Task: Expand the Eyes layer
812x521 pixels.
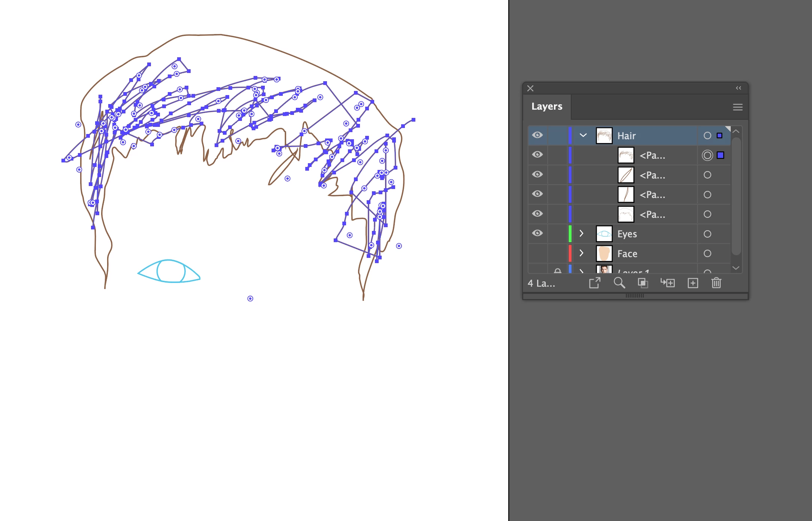Action: [581, 233]
